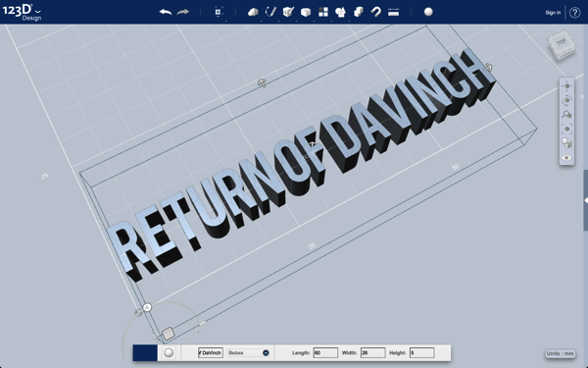Click the TOP face of view cube

[561, 42]
